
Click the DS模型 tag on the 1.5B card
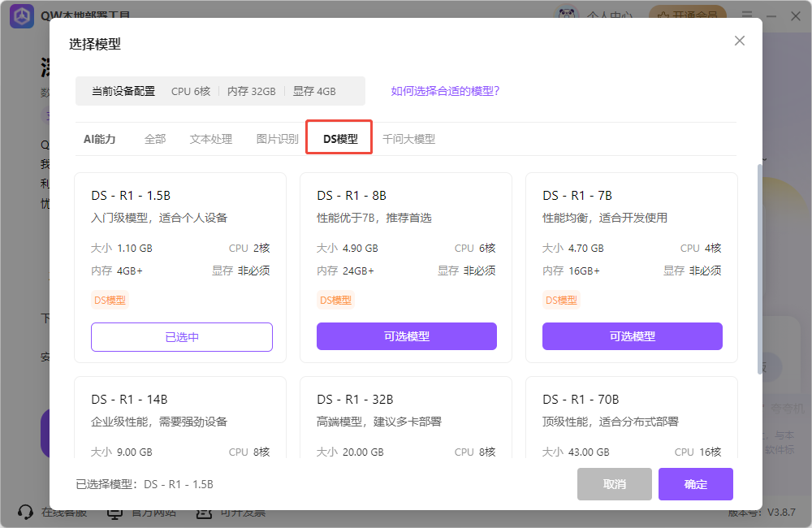pyautogui.click(x=110, y=300)
